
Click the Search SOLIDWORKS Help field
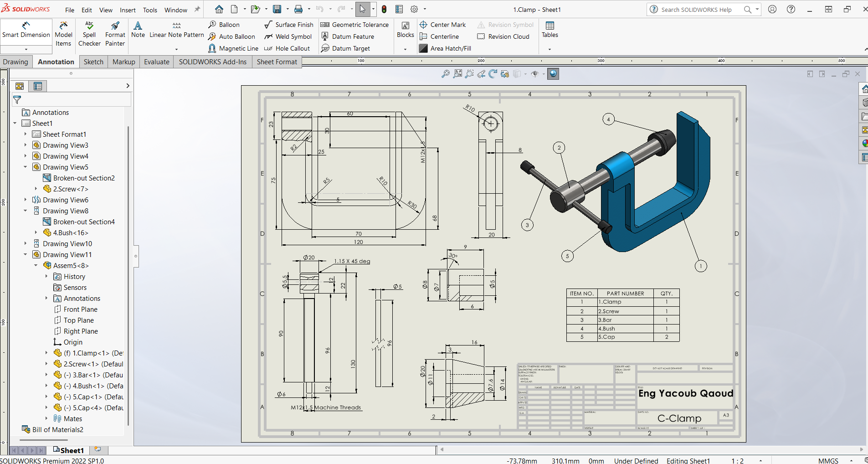tap(696, 10)
